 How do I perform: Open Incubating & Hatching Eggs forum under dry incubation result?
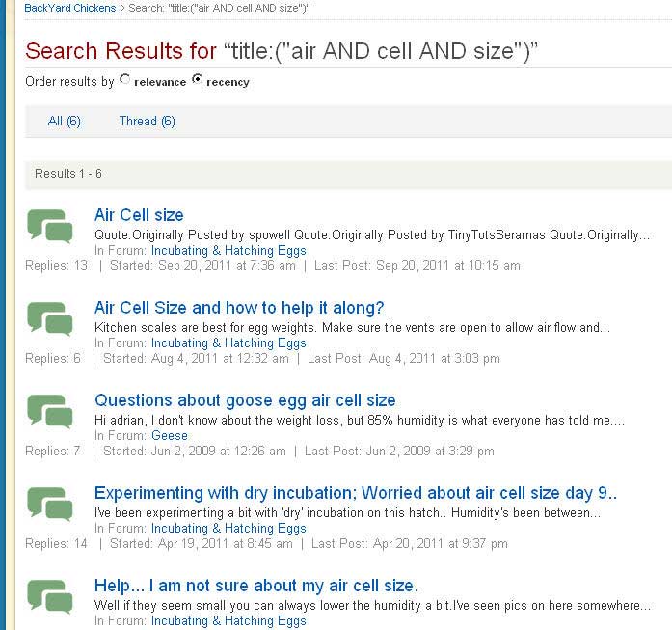pyautogui.click(x=228, y=529)
